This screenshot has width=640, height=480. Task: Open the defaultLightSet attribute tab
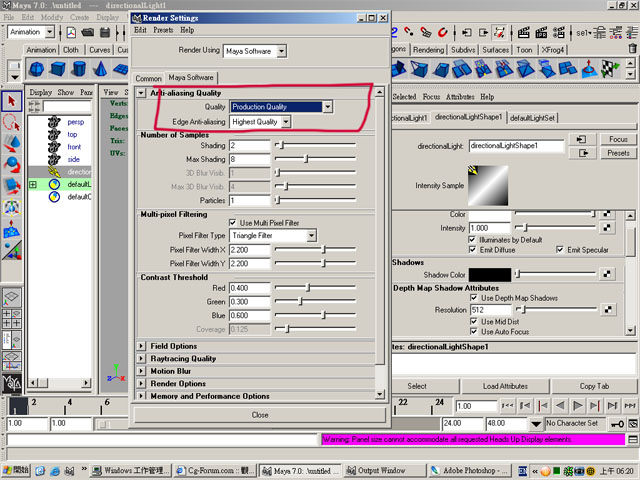click(x=532, y=118)
